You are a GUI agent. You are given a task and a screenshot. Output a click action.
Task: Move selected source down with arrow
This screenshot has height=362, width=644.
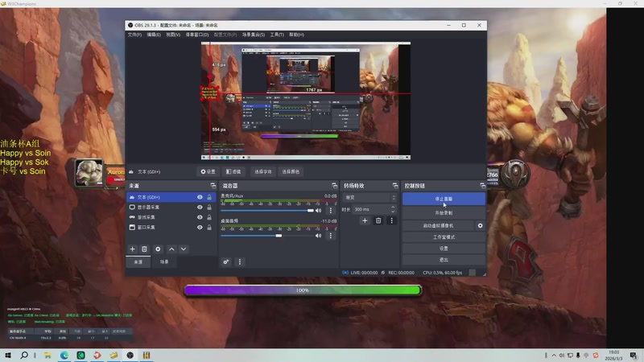pos(184,249)
